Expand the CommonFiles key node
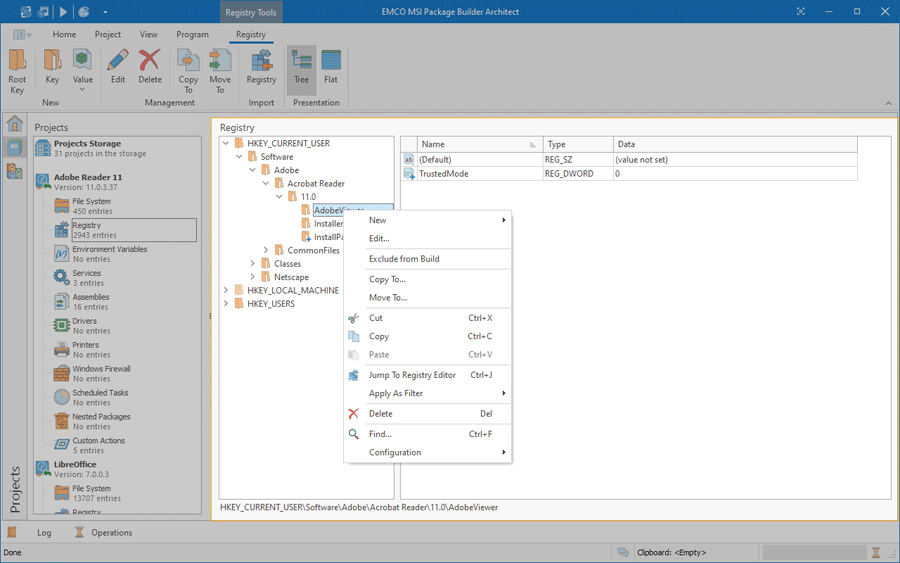This screenshot has width=900, height=563. (x=266, y=250)
